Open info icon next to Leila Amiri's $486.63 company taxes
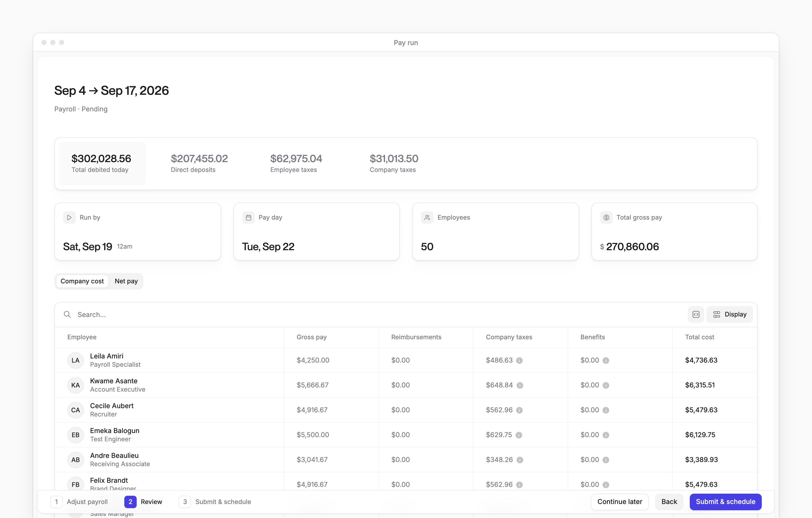The width and height of the screenshot is (812, 518). (519, 361)
